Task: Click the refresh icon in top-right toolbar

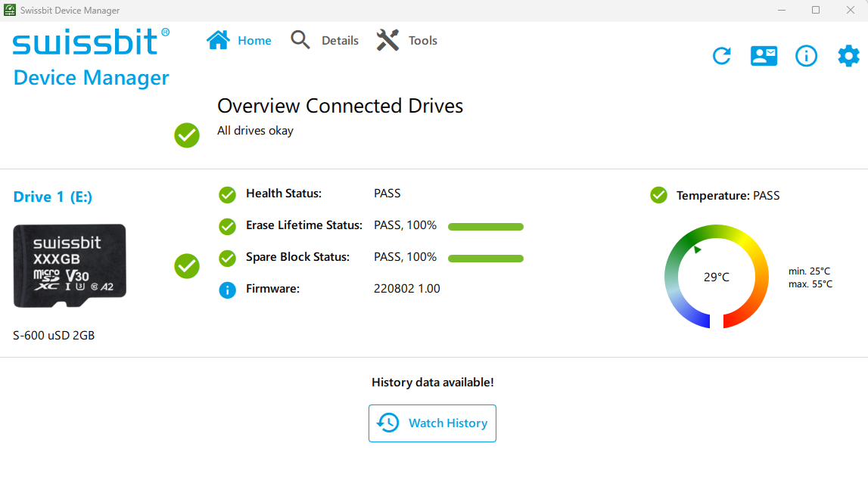Action: [x=721, y=56]
